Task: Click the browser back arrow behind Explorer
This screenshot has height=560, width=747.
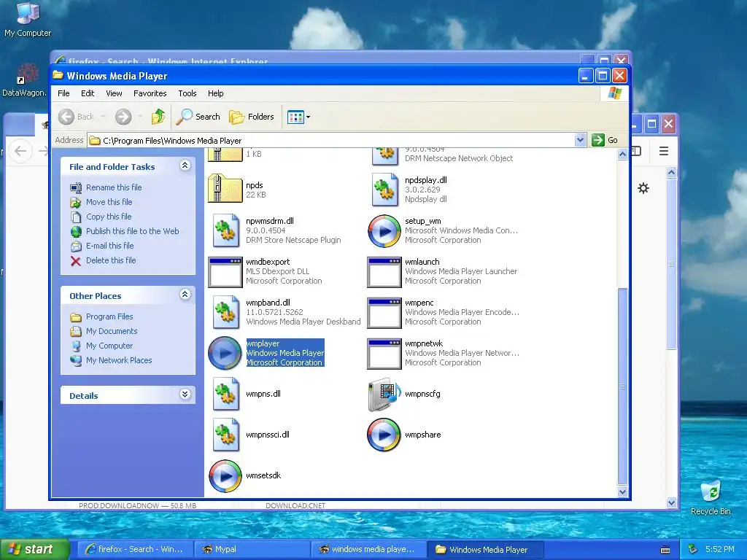Action: (x=20, y=151)
